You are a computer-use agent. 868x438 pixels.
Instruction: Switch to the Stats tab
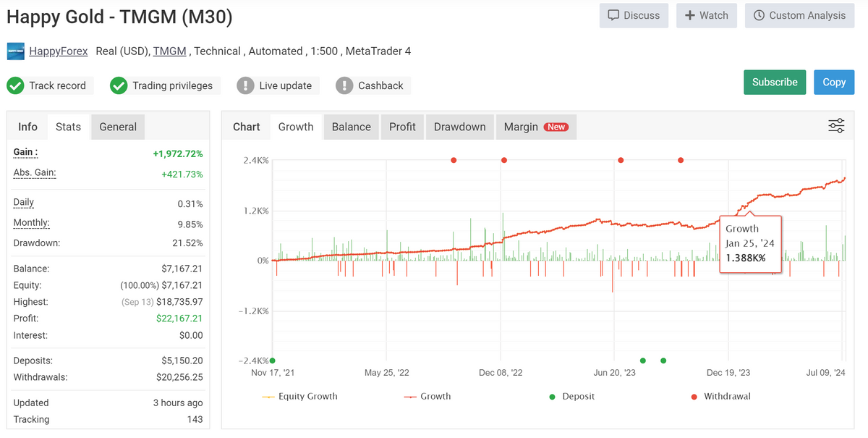pos(68,127)
